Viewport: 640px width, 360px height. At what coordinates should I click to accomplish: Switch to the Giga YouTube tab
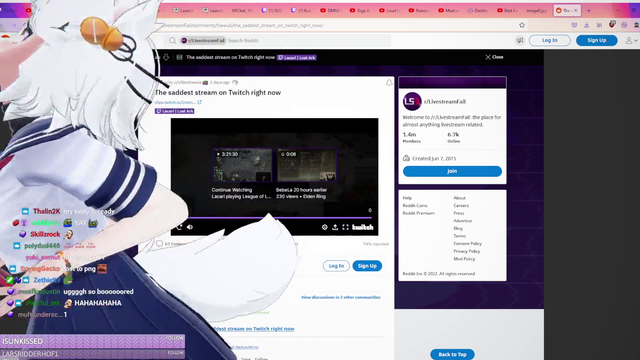pyautogui.click(x=360, y=11)
